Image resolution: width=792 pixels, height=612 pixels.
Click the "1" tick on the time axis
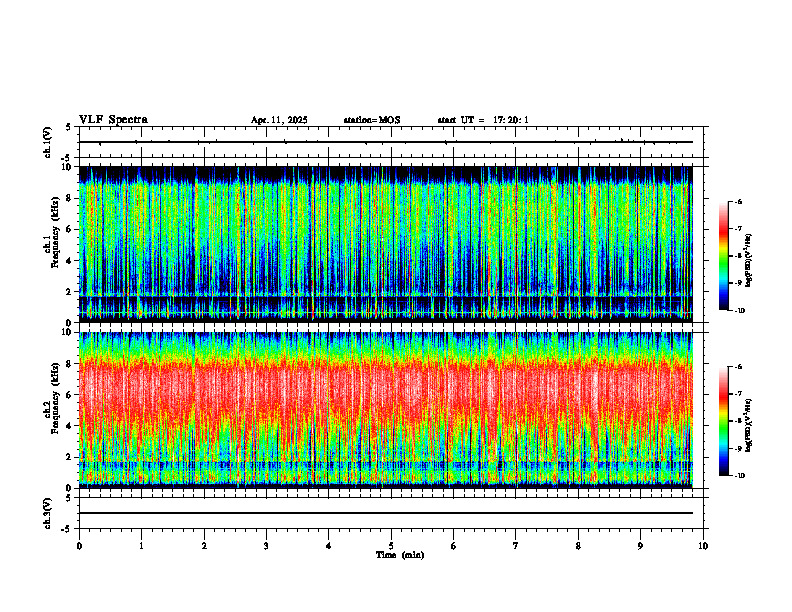point(141,546)
